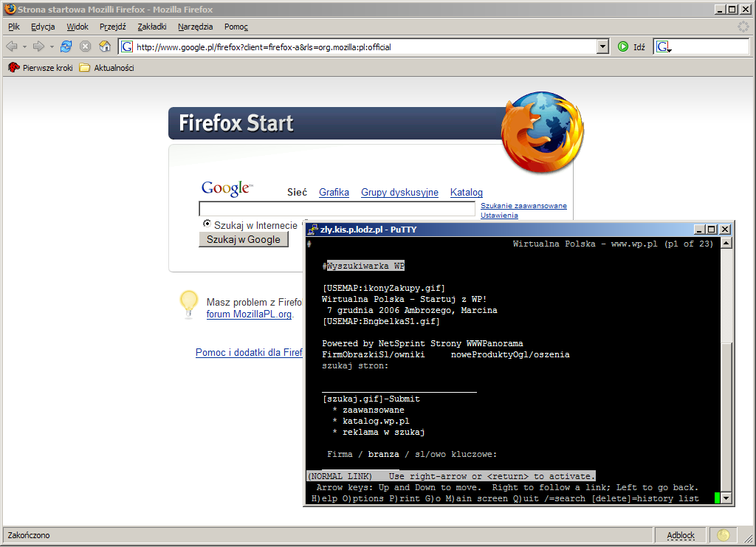Click the Szukaj w Google button
756x547 pixels.
pos(244,239)
